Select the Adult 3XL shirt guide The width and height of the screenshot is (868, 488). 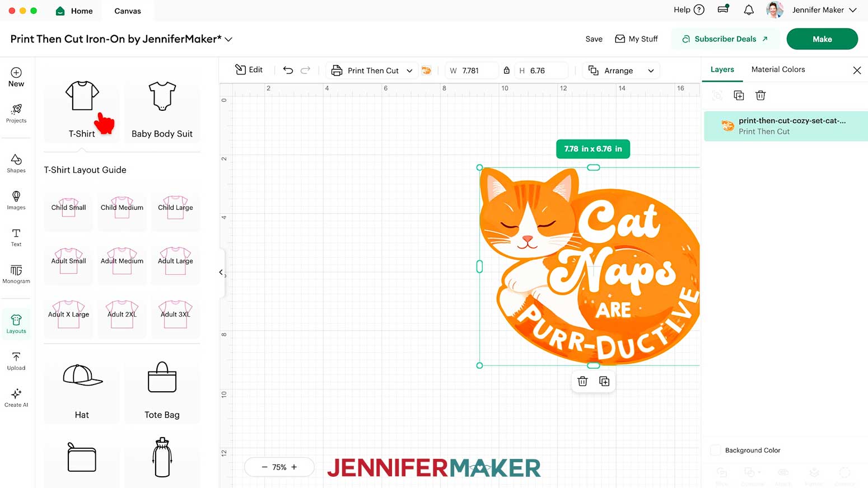point(175,315)
